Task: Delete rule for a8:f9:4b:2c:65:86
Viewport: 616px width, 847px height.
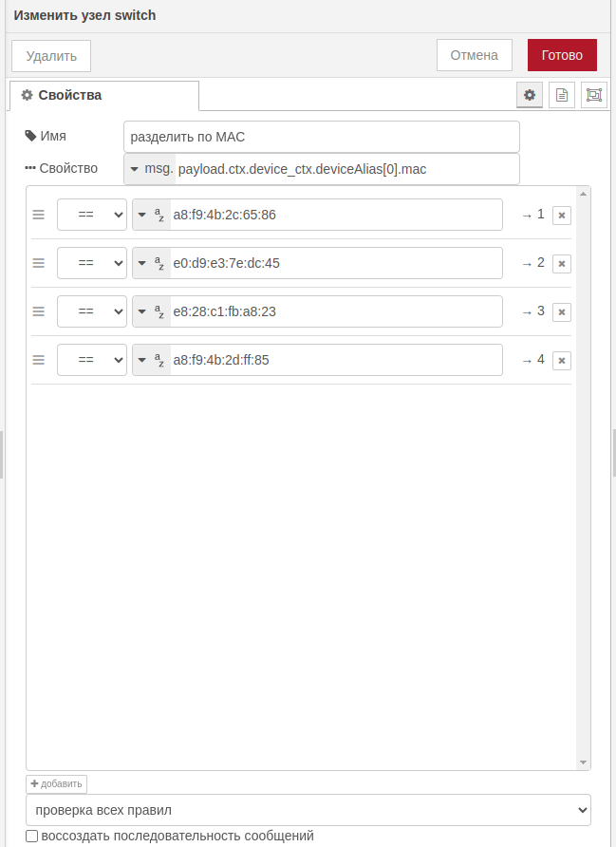Action: pyautogui.click(x=561, y=216)
